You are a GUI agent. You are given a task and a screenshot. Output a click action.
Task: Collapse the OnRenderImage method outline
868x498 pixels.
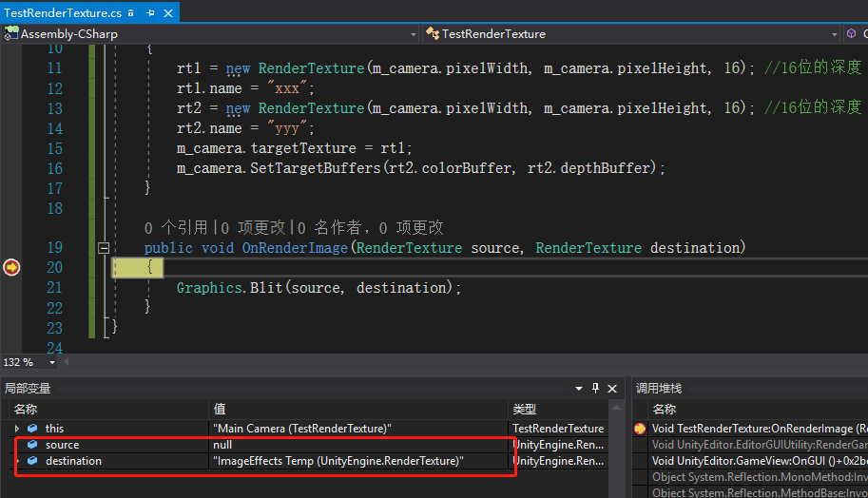pyautogui.click(x=104, y=248)
